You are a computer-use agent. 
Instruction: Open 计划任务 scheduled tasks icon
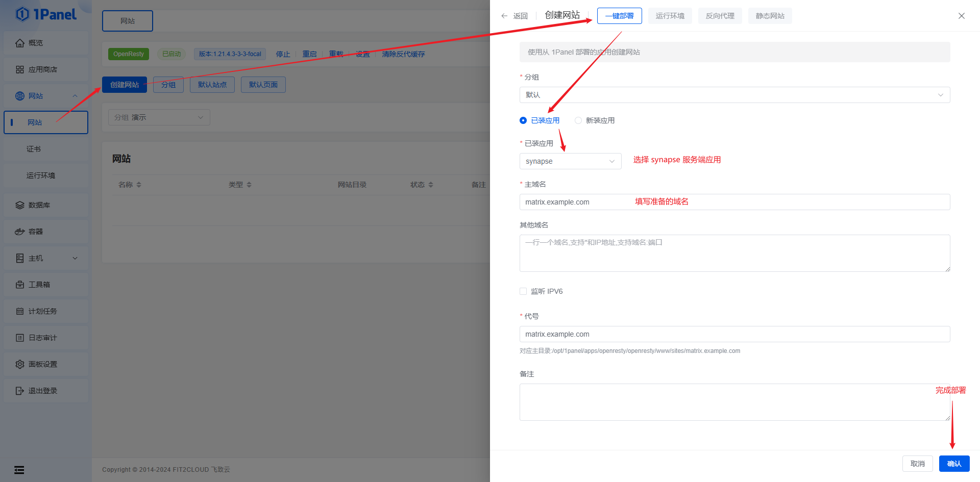tap(20, 311)
